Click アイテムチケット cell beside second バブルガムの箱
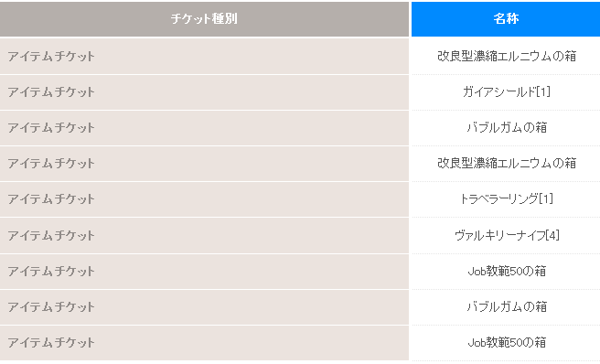Viewport: 600px width, 364px height. pos(204,307)
